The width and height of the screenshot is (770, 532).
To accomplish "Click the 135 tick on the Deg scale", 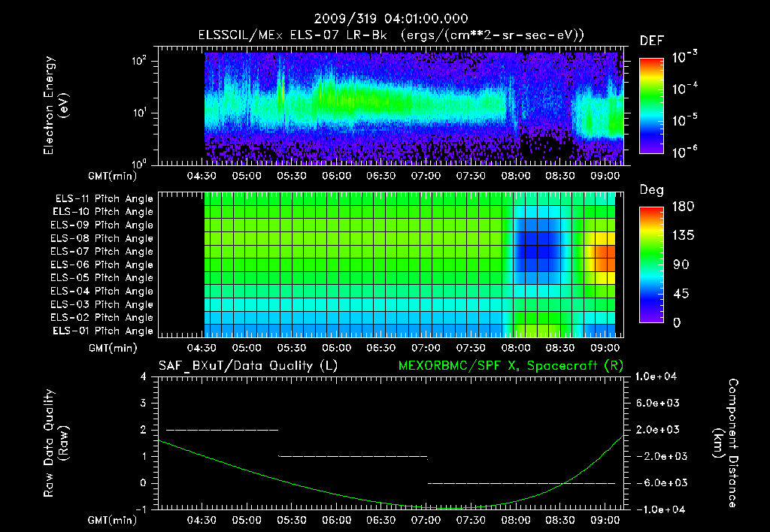I will (683, 236).
